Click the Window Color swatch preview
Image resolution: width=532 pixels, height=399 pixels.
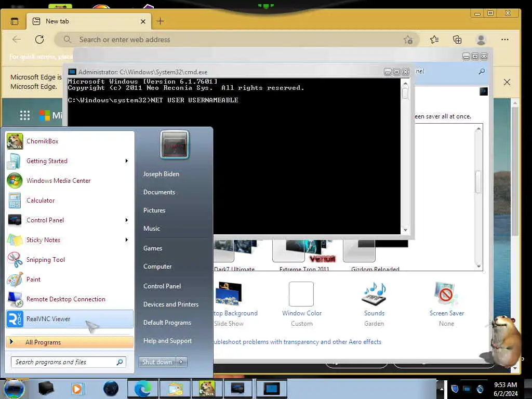click(301, 294)
